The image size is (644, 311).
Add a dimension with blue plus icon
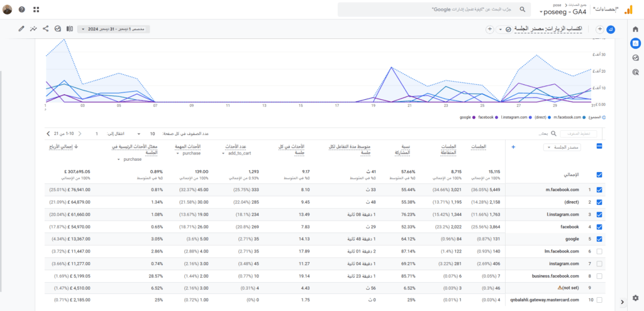coord(513,147)
